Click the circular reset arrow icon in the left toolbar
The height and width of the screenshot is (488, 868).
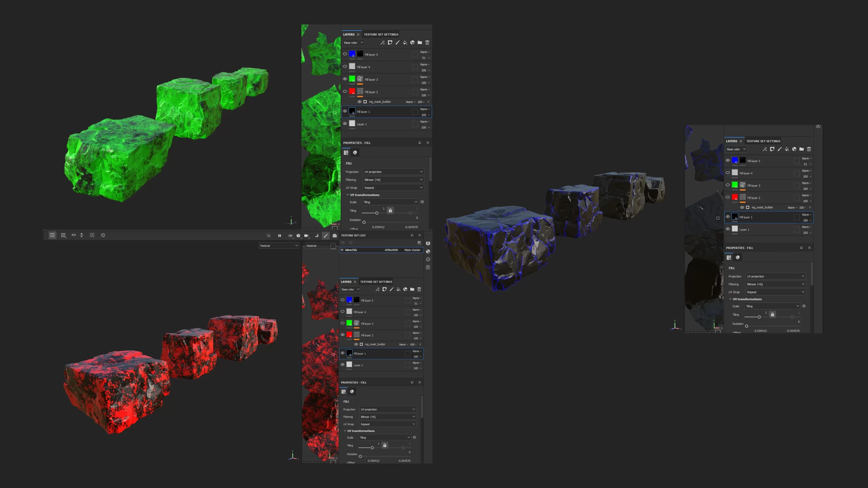(103, 235)
